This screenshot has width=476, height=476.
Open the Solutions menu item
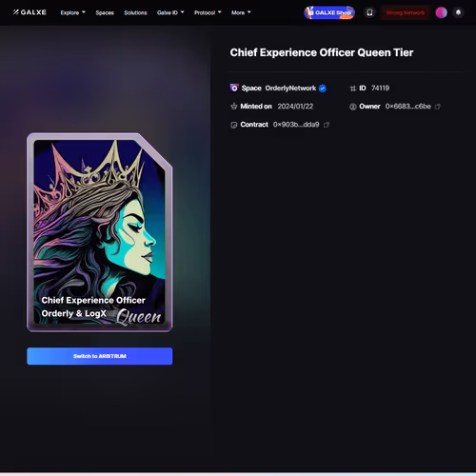coord(135,12)
